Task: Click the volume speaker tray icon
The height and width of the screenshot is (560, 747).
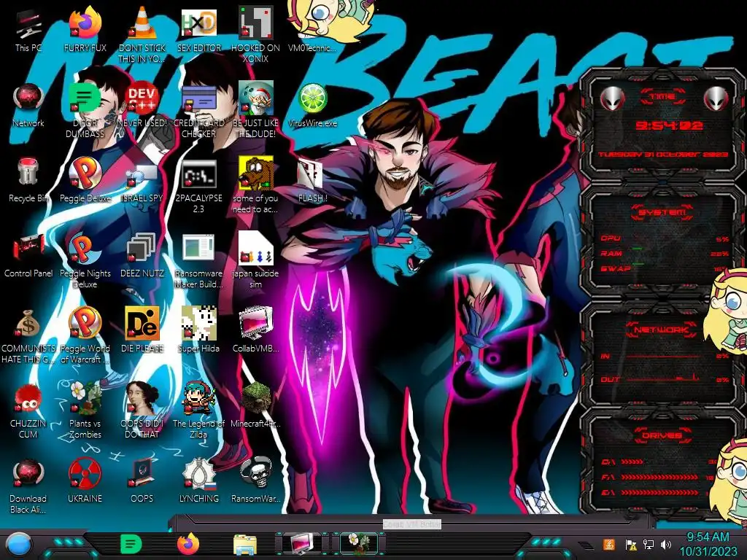Action: pyautogui.click(x=665, y=544)
